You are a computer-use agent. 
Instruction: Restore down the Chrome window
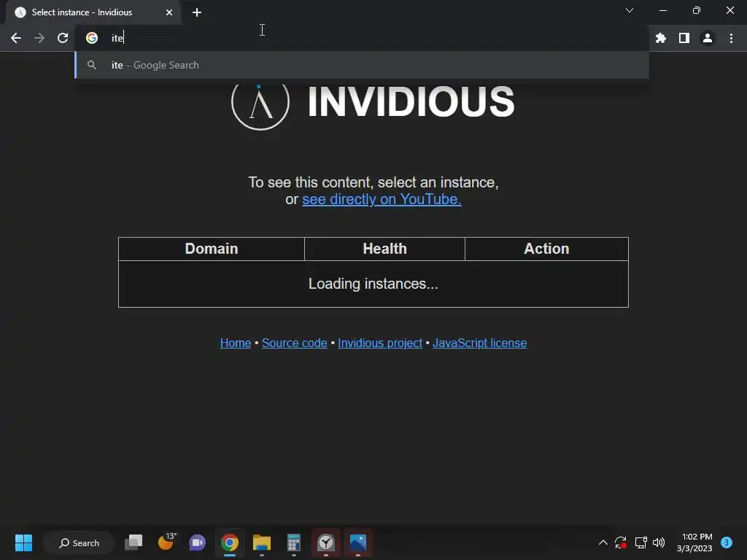[x=697, y=10]
